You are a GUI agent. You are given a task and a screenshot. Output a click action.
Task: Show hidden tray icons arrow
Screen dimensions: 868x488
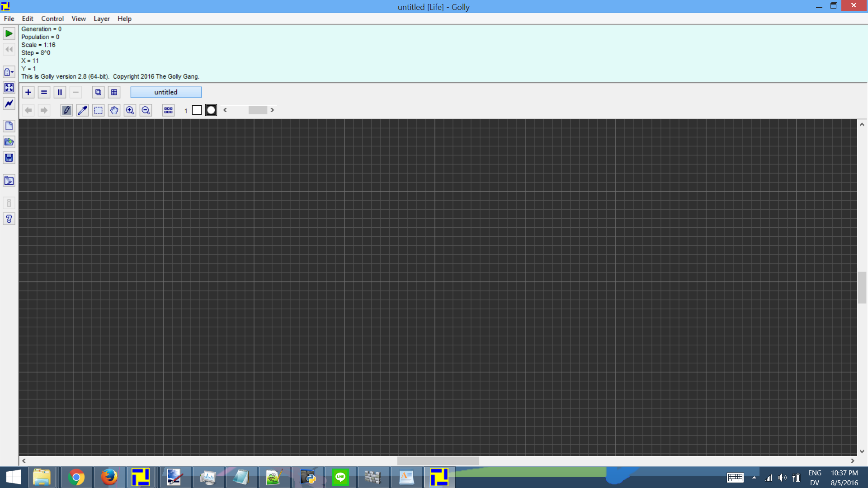pyautogui.click(x=754, y=478)
